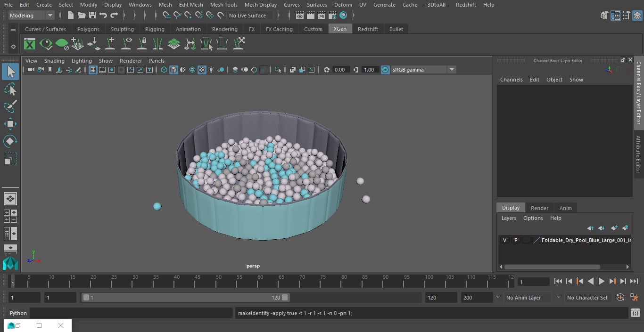644x332 pixels.
Task: Switch to the Rigging shelf tab
Action: click(x=155, y=29)
